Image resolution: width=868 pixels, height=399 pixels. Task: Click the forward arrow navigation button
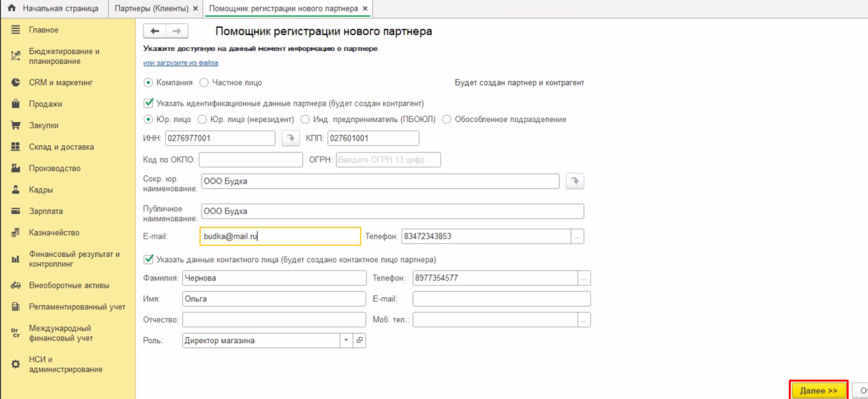tap(177, 32)
